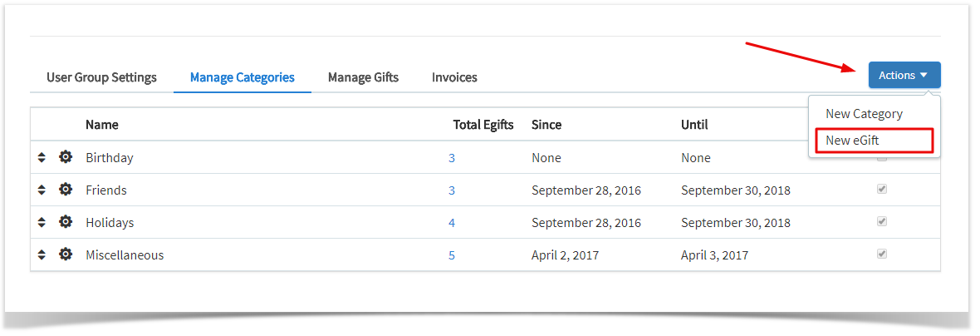980x336 pixels.
Task: Click reorder arrows on Miscellaneous row
Action: click(42, 255)
